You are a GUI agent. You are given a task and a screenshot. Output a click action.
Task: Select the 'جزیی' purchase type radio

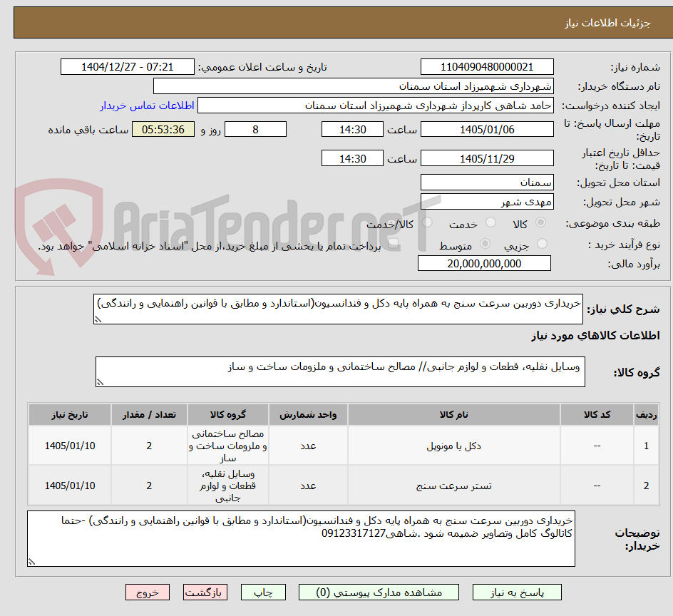click(542, 243)
